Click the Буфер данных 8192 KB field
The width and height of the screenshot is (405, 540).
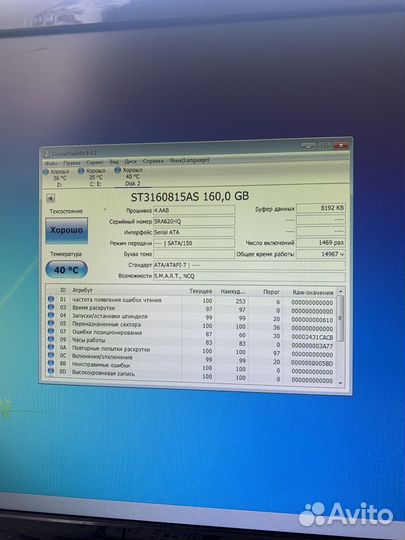pos(321,208)
